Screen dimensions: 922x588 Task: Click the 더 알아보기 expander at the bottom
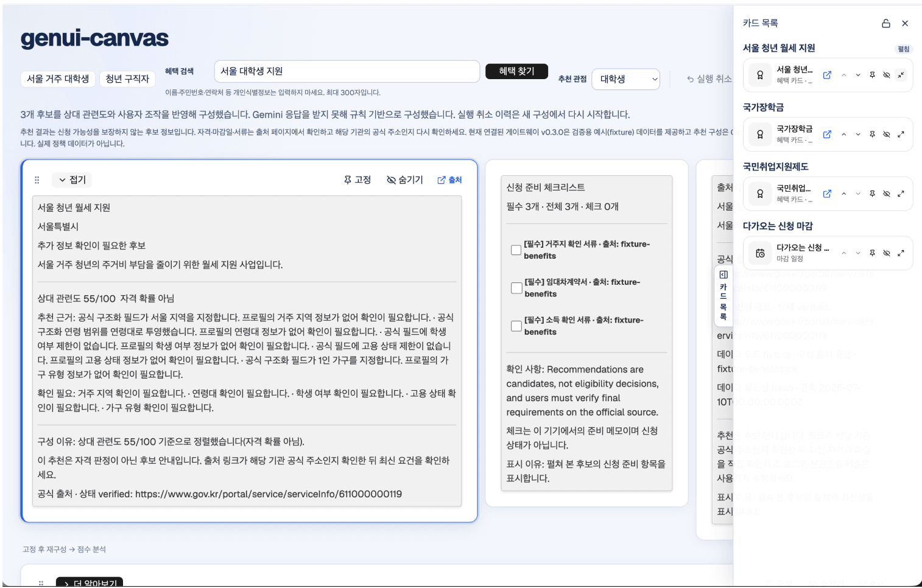pyautogui.click(x=90, y=583)
